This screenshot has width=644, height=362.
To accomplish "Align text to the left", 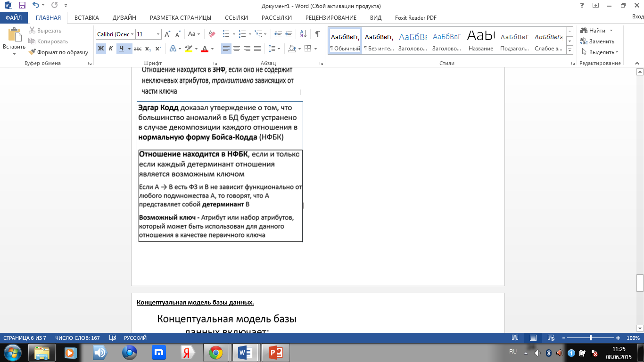I will [x=226, y=49].
